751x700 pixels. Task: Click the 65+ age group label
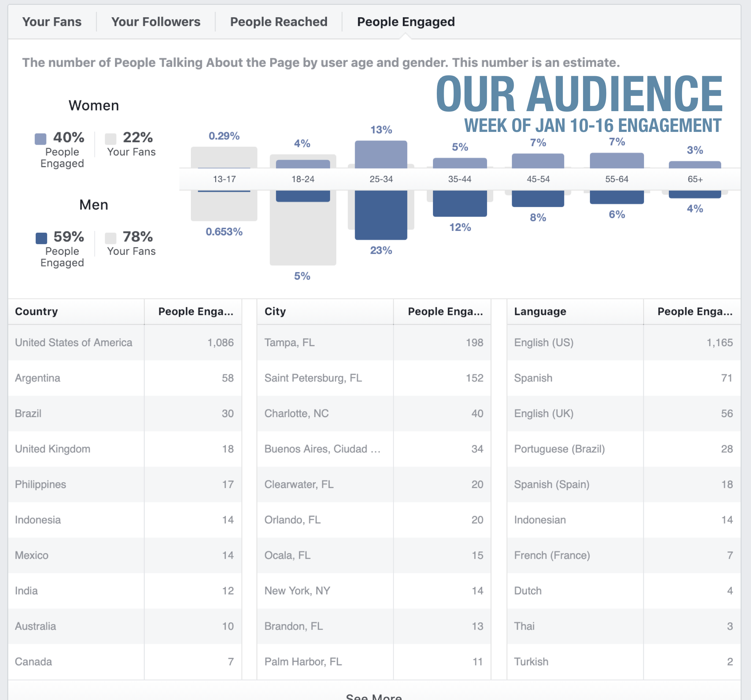695,179
